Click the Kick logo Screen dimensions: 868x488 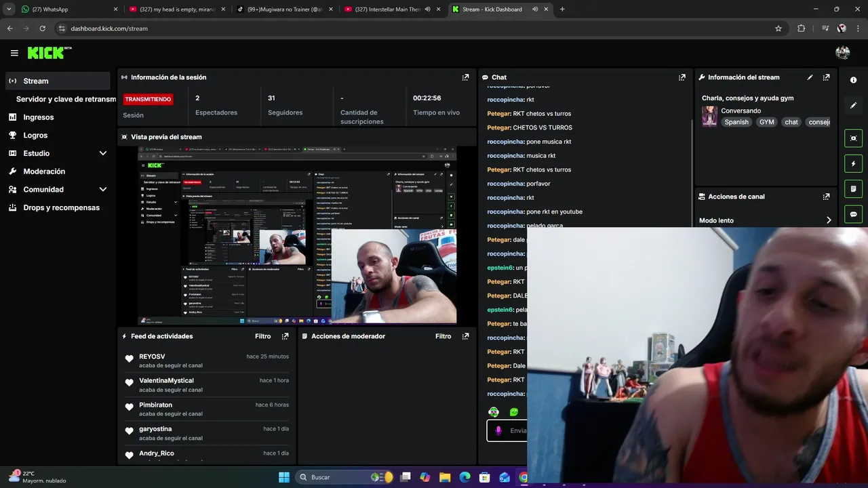tap(49, 53)
